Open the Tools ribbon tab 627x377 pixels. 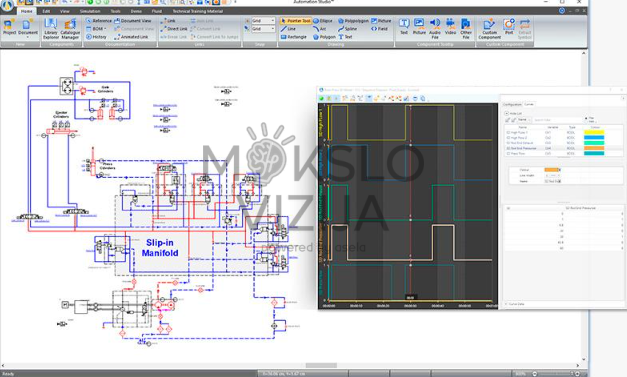coord(115,11)
